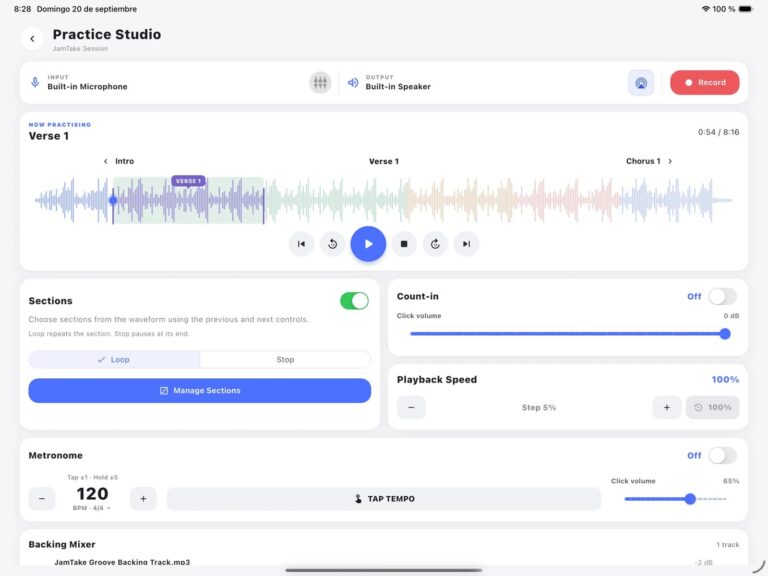Select the VERSE 1 marker on waveform

[188, 181]
